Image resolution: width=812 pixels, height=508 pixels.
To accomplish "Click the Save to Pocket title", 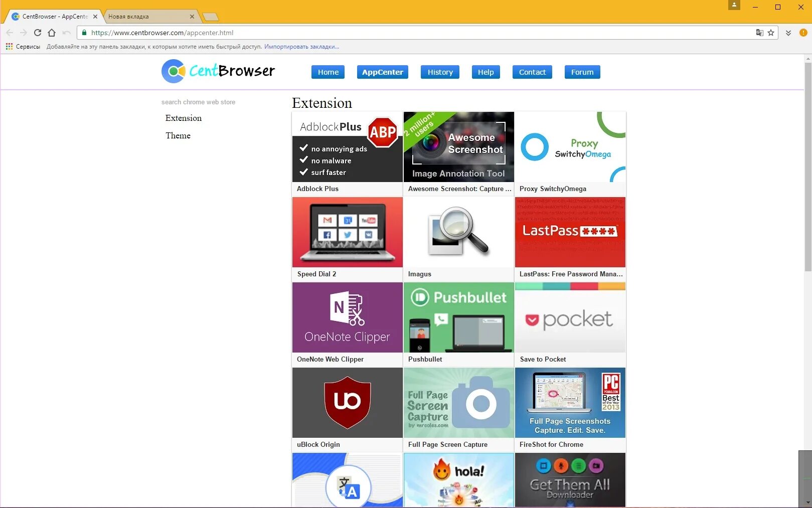I will [x=543, y=359].
